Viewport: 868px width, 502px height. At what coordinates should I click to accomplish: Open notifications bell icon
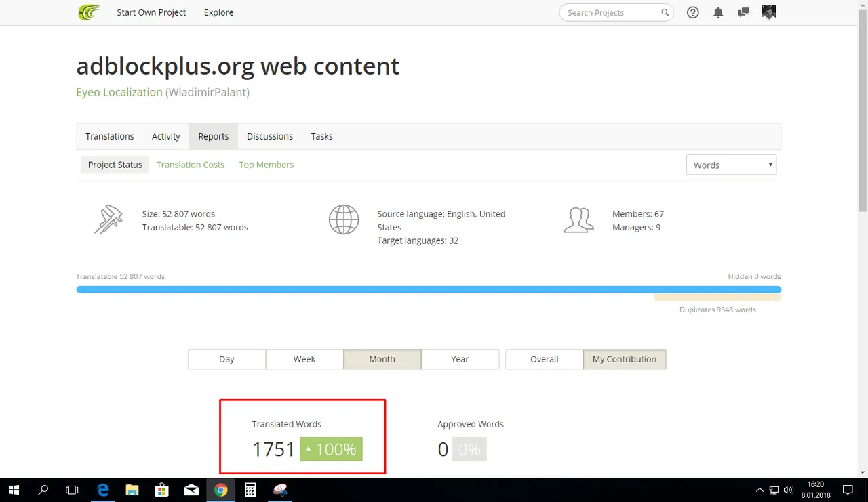(718, 12)
